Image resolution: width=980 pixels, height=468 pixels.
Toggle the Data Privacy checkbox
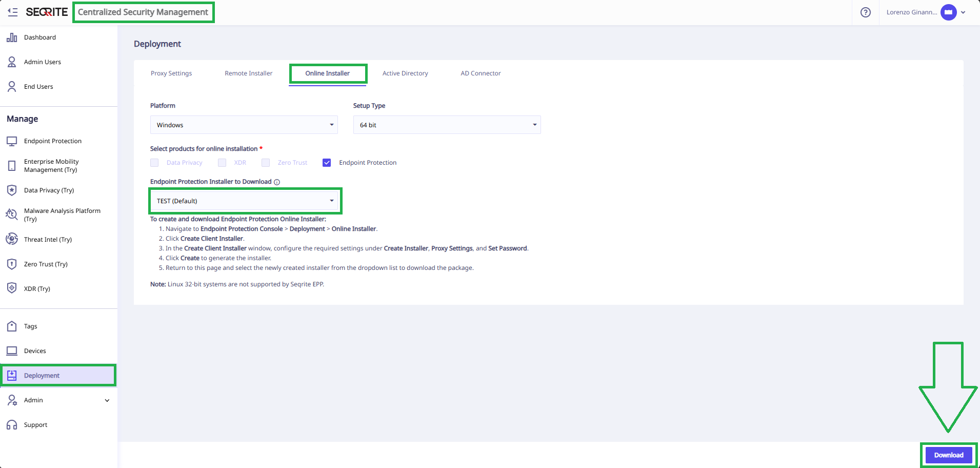pyautogui.click(x=154, y=163)
